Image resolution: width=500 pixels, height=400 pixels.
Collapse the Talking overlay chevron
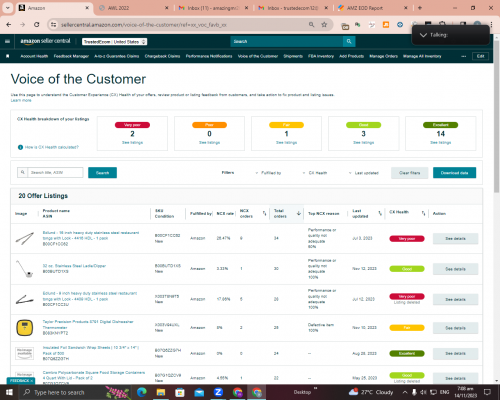click(423, 35)
